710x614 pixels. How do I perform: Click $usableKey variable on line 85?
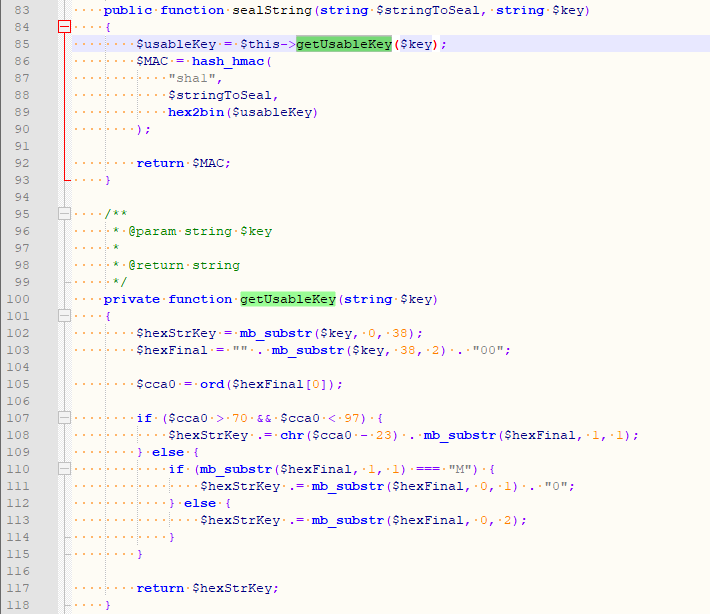[x=176, y=44]
